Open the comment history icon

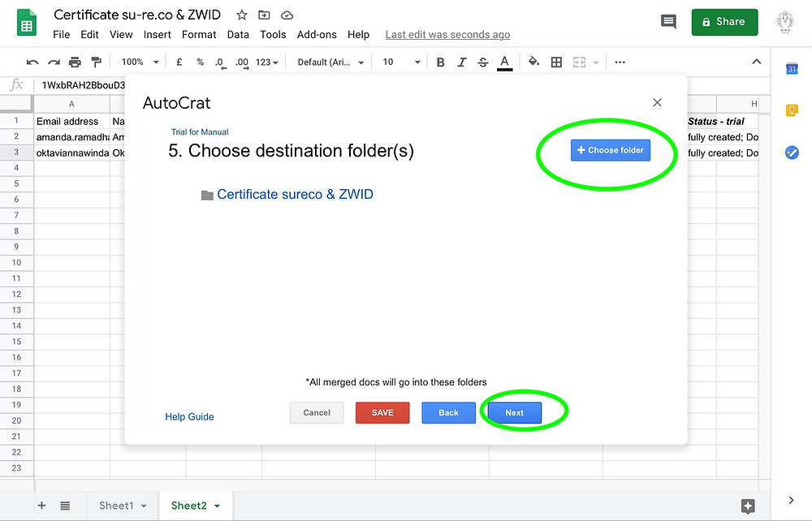coord(668,22)
